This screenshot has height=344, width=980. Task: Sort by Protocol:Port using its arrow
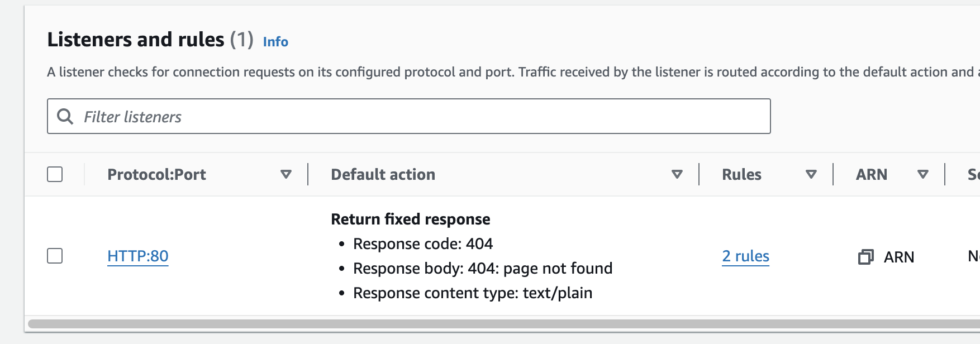pos(286,175)
